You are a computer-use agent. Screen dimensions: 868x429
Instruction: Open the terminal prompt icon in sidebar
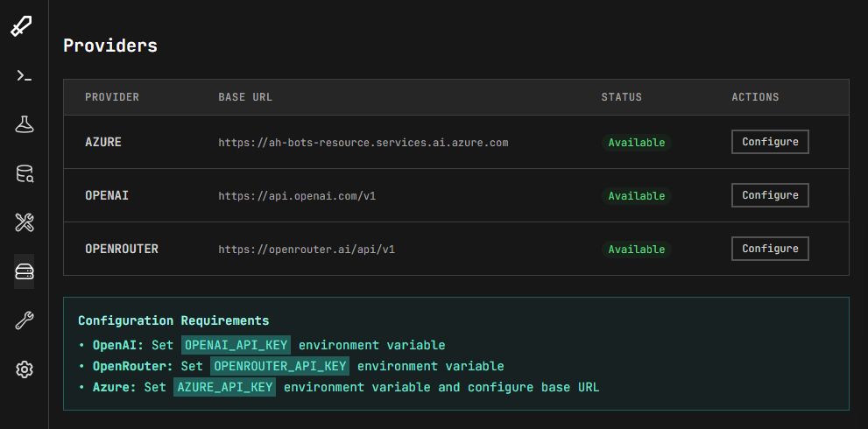pos(24,76)
